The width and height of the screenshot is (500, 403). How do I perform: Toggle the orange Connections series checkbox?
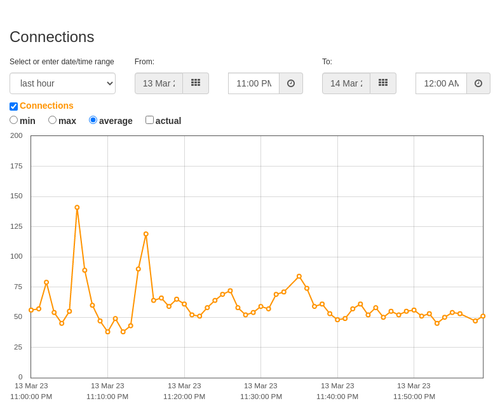pos(14,106)
